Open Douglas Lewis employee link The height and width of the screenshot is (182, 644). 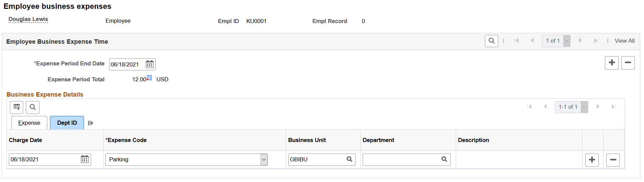pos(28,19)
